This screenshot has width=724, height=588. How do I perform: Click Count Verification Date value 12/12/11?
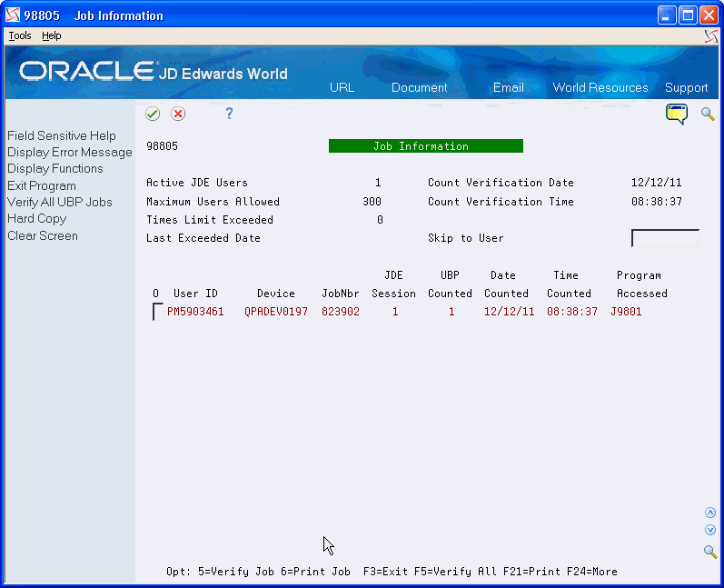click(656, 183)
